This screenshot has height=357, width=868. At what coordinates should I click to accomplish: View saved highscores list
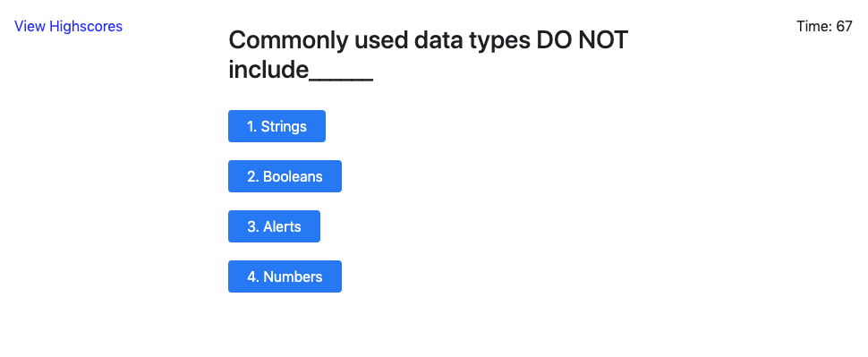pyautogui.click(x=68, y=26)
